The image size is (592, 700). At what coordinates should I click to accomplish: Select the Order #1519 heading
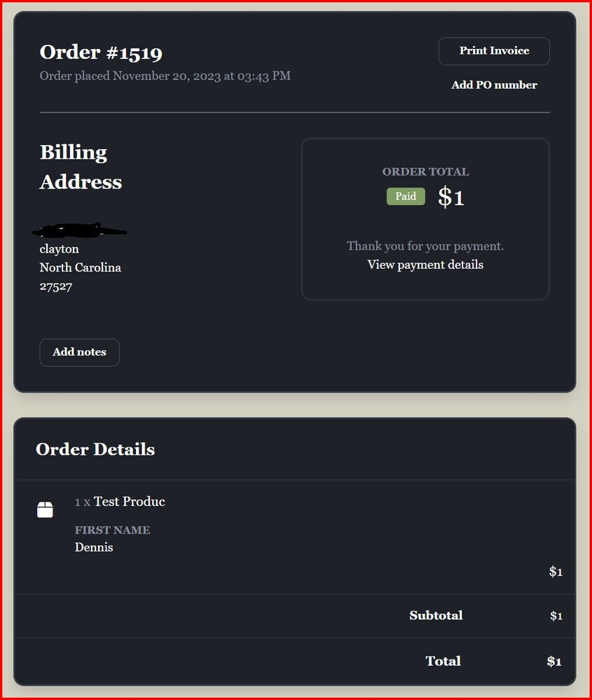101,52
